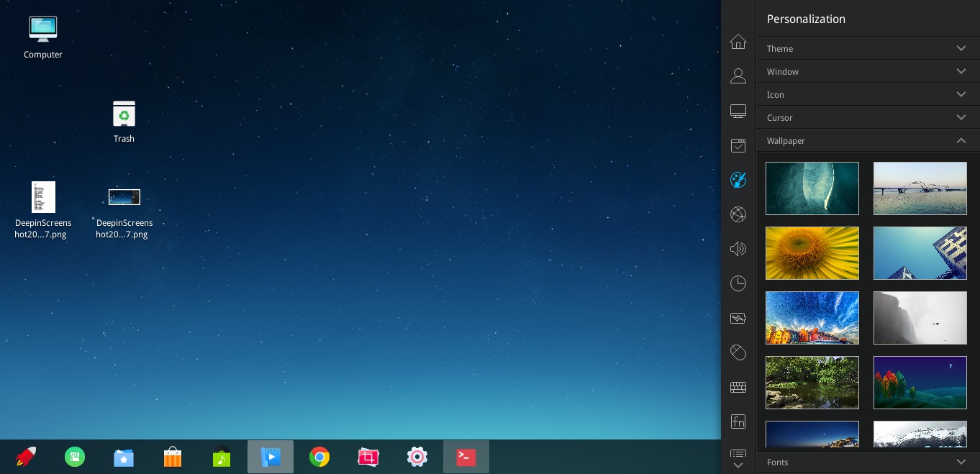The width and height of the screenshot is (980, 474).
Task: Open Mouse settings icon in sidebar
Action: tap(738, 352)
